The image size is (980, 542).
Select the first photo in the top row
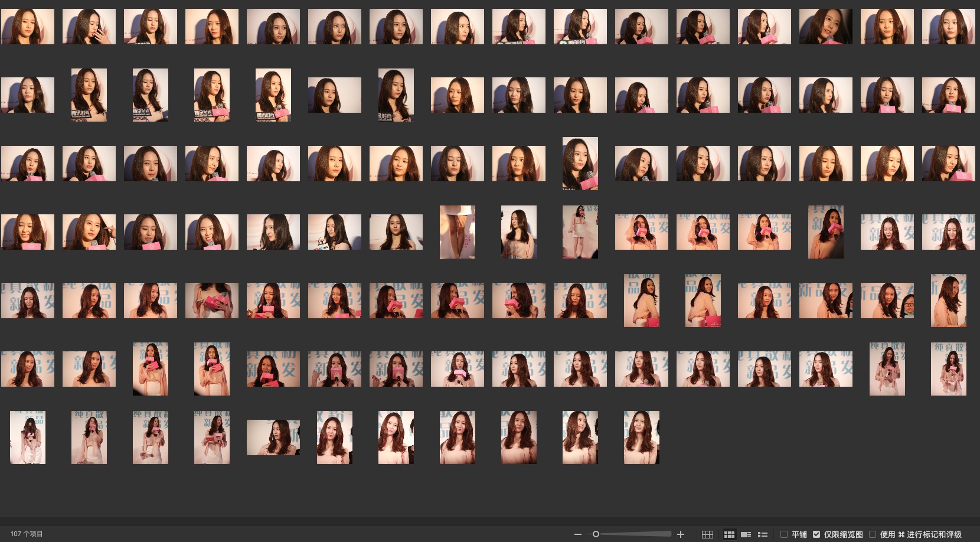[x=28, y=27]
